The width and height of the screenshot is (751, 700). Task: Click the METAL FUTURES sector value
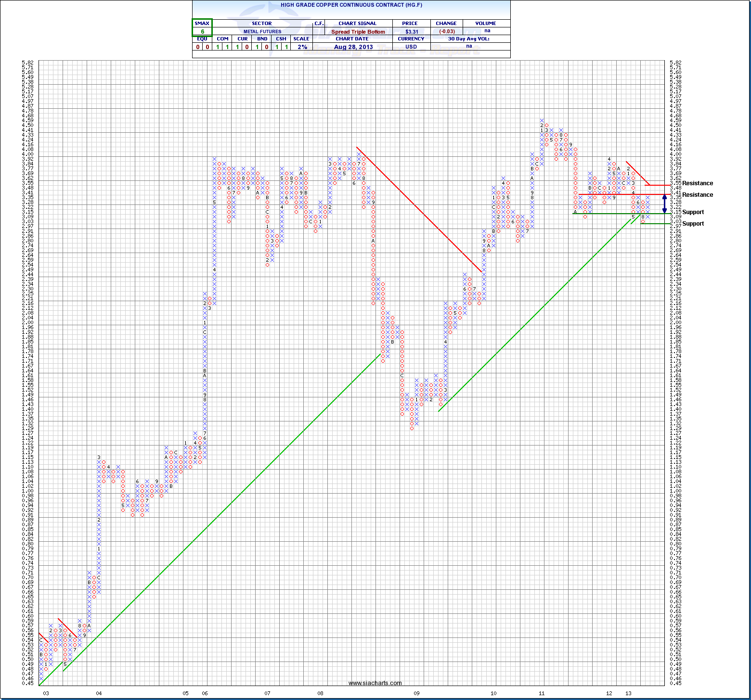pyautogui.click(x=262, y=32)
